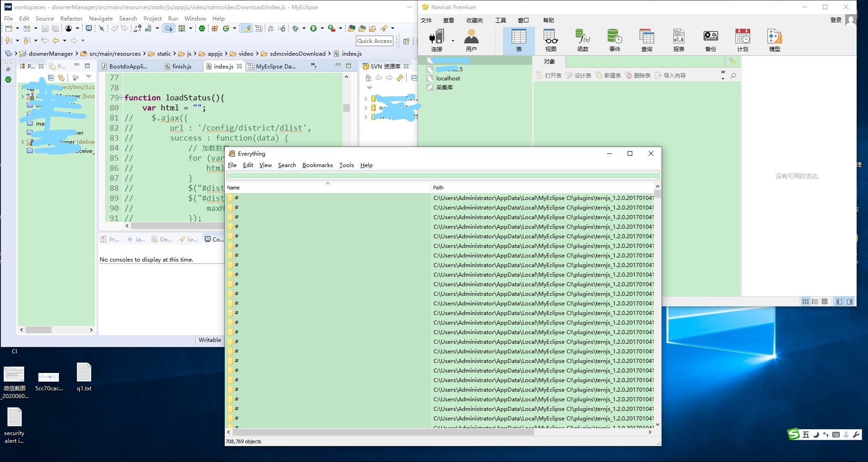Open the dropdown arrow next to Navicat 连接
The width and height of the screenshot is (868, 462).
(x=453, y=41)
